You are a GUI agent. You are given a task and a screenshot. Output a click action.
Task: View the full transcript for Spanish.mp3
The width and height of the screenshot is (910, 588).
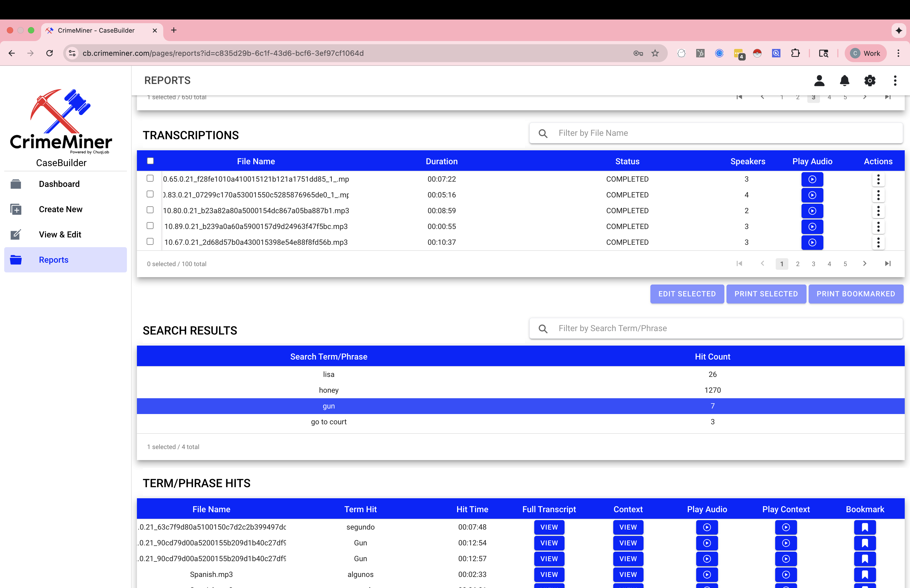tap(549, 574)
